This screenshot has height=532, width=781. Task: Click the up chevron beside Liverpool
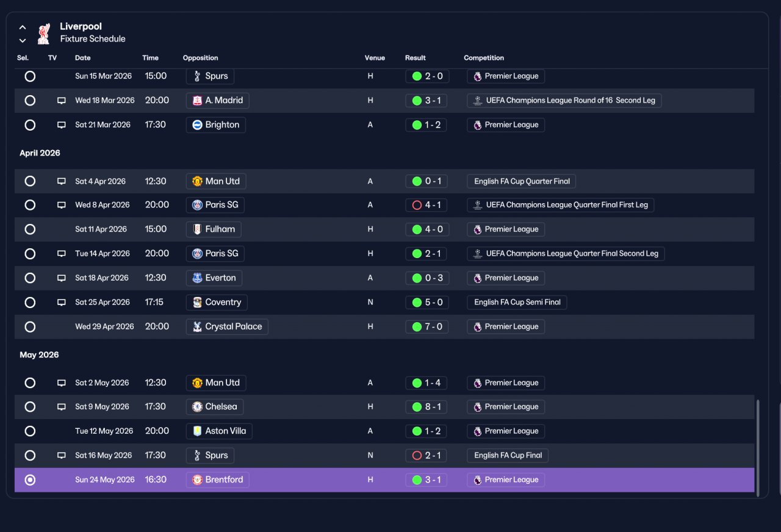23,27
